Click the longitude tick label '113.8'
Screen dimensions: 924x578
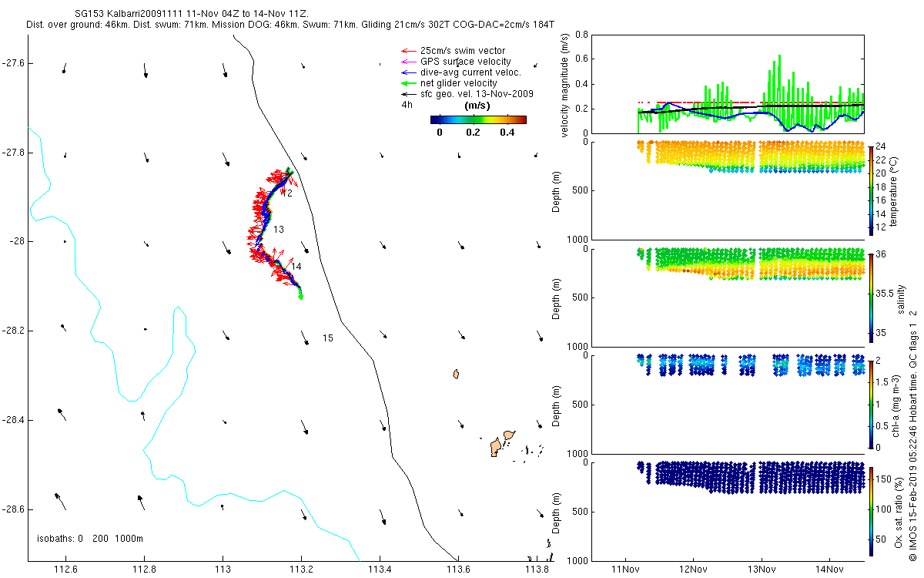coord(537,570)
